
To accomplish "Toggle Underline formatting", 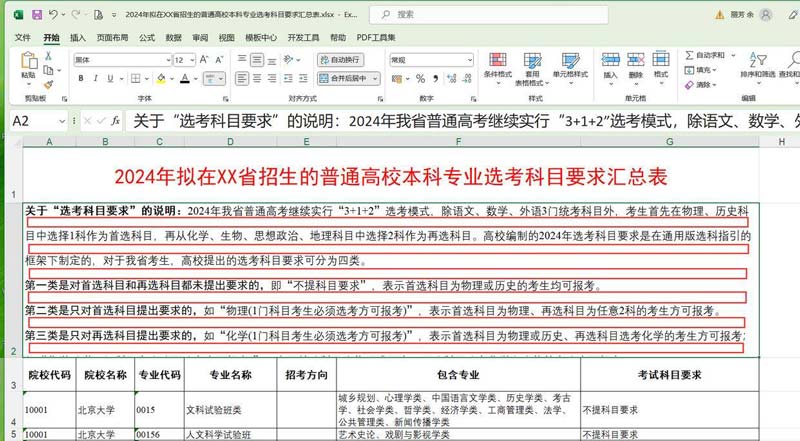I will (110, 79).
